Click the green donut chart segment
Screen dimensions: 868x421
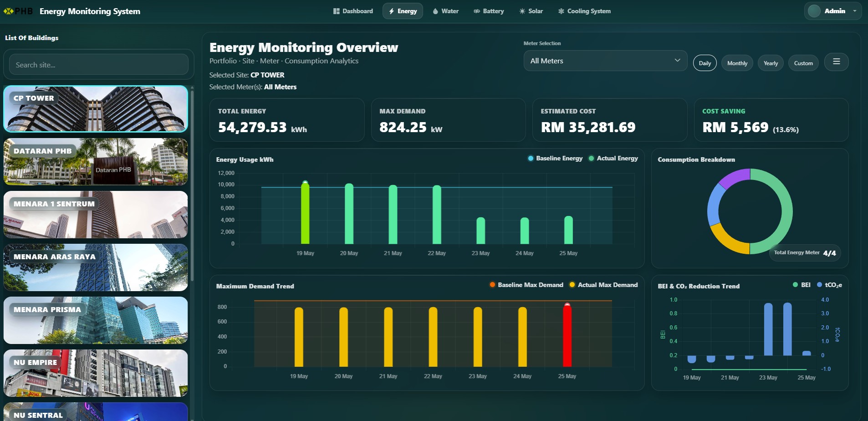point(787,210)
